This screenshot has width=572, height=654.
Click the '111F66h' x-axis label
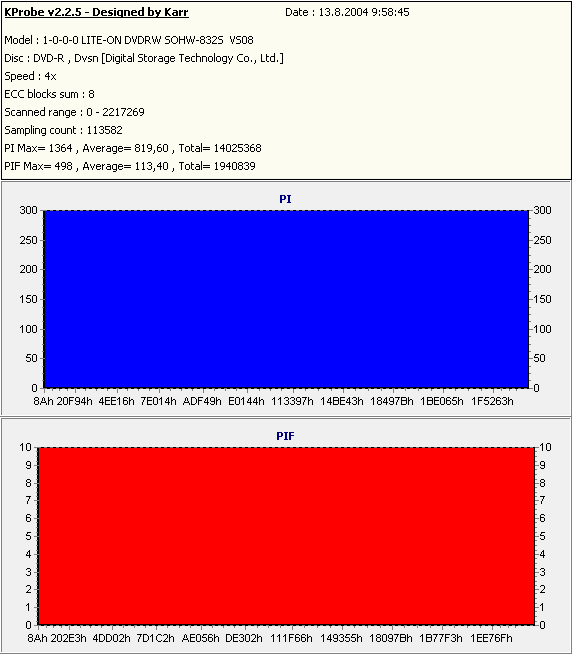point(291,638)
